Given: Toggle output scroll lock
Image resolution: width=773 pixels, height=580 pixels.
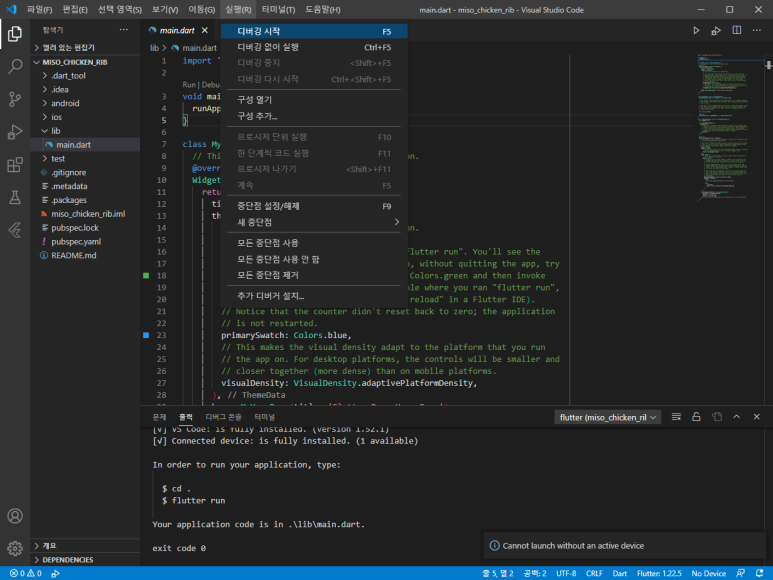Looking at the screenshot, I should (696, 417).
